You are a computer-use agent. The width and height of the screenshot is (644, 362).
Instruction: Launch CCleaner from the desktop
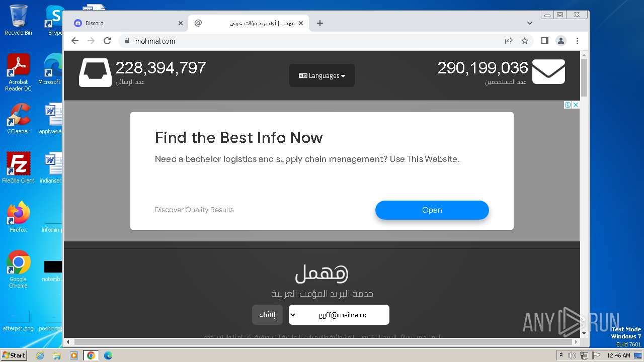[18, 119]
